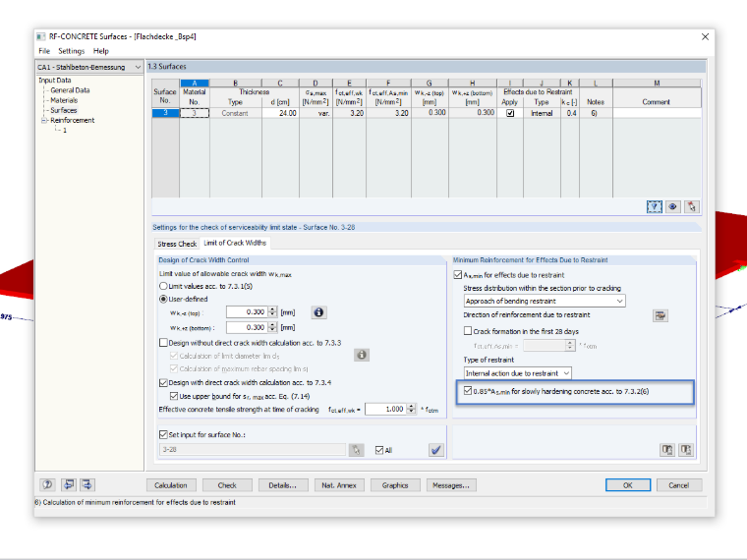Click the Calculation button

point(171,485)
